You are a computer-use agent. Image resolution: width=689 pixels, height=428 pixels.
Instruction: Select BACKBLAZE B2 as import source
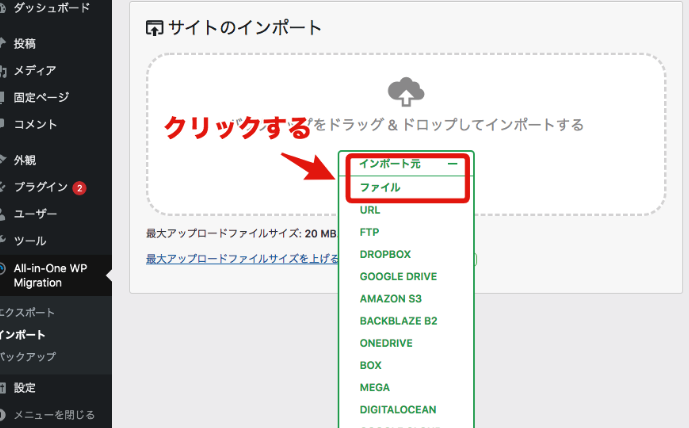click(x=399, y=321)
